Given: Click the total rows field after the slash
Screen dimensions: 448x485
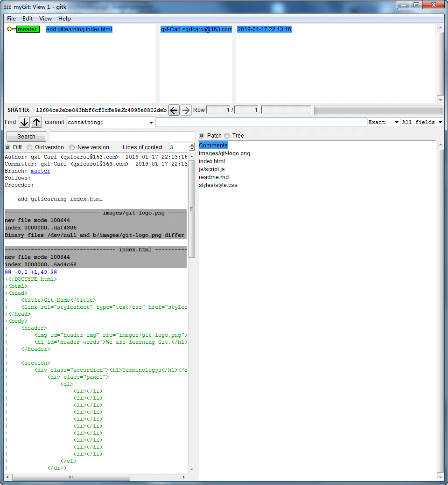Looking at the screenshot, I should [x=246, y=110].
